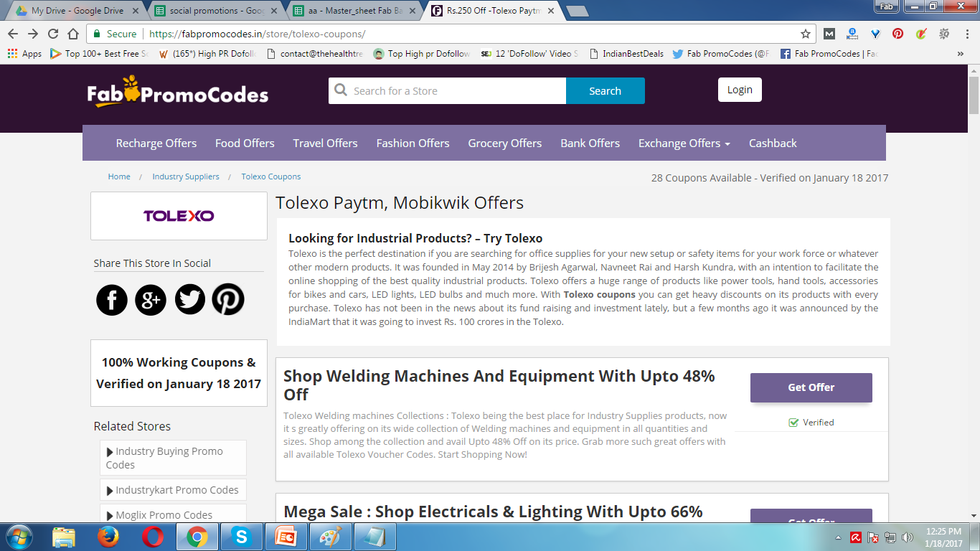
Task: Launch Firefox from taskbar
Action: (108, 537)
